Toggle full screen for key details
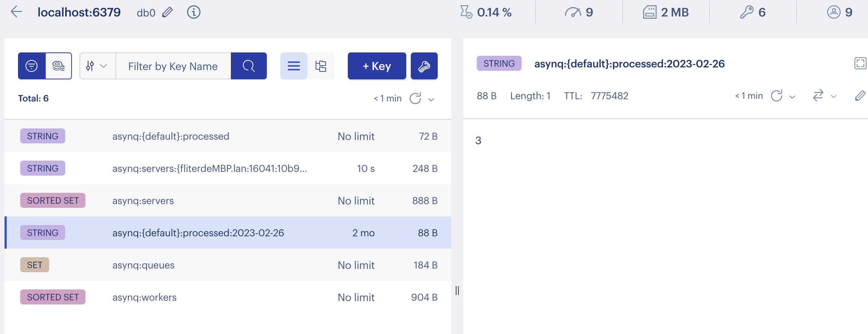 click(x=860, y=63)
